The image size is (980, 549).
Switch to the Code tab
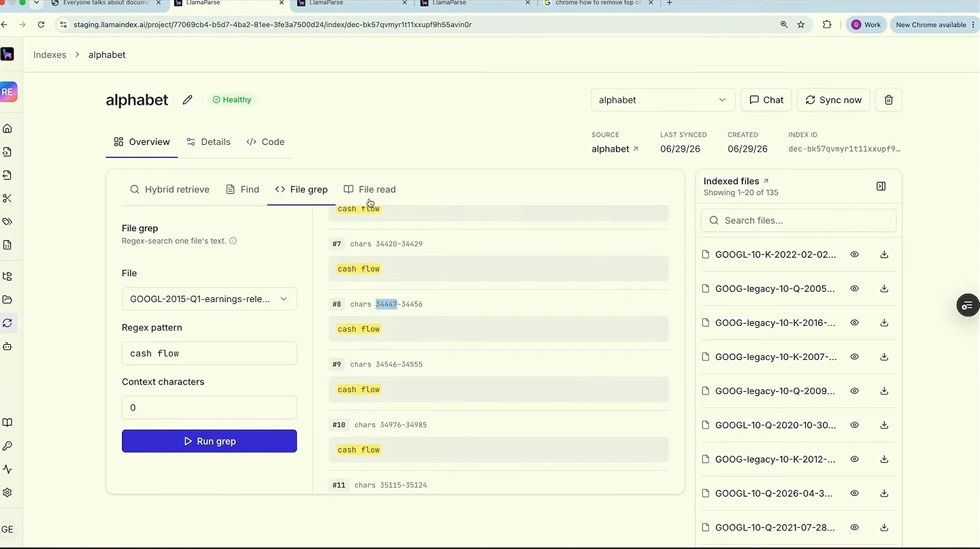[x=266, y=142]
